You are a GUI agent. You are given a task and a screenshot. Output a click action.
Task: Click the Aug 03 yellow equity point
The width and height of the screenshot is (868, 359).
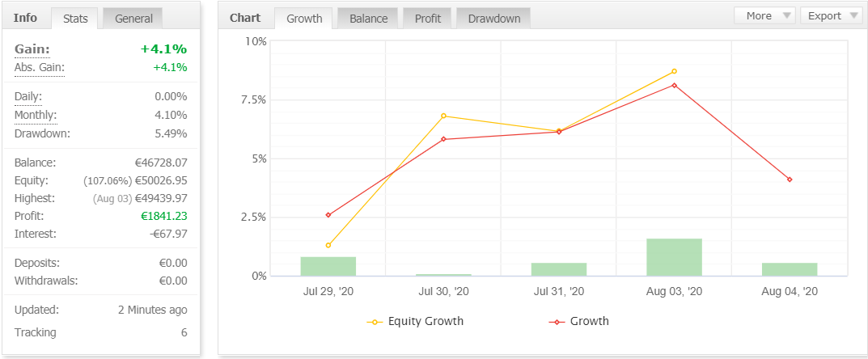[674, 71]
